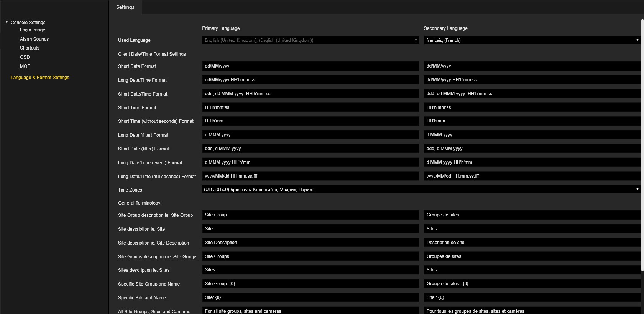
Task: Open Login Image settings
Action: [33, 30]
